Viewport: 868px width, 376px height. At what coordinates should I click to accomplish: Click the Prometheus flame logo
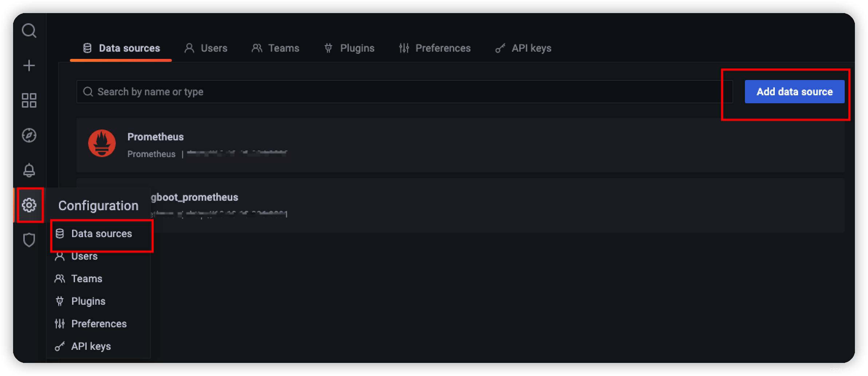coord(102,143)
